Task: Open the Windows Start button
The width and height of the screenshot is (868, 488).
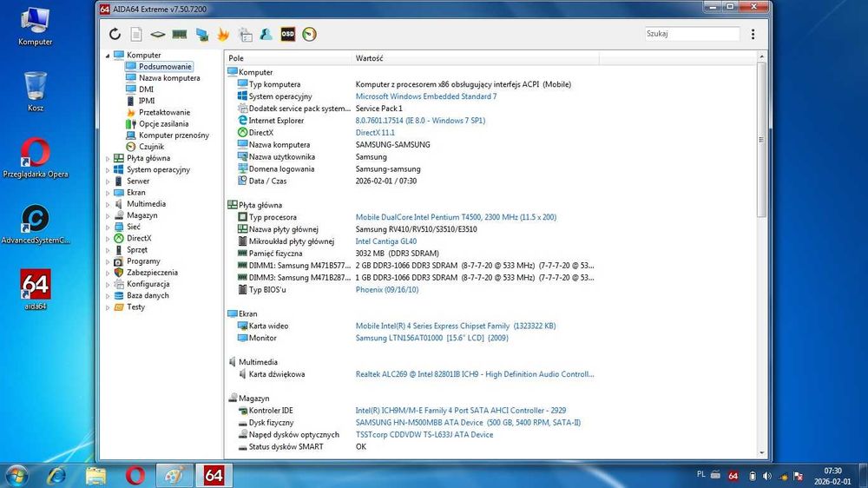Action: point(16,475)
